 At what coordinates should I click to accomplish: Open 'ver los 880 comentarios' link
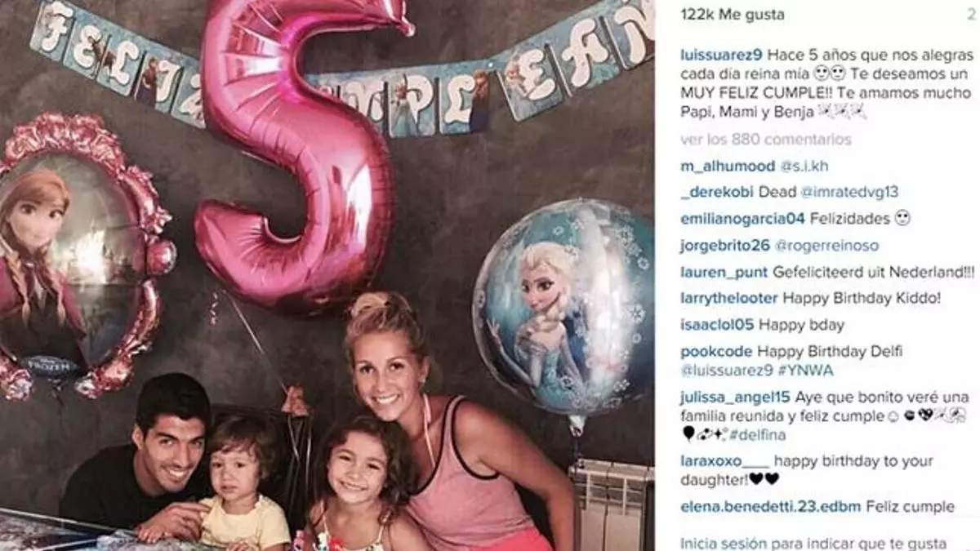click(x=766, y=140)
